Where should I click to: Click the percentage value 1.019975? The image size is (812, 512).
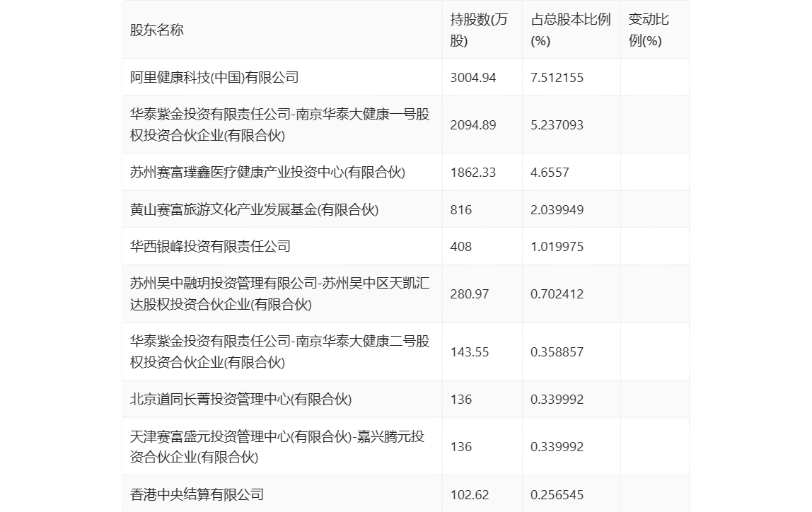pyautogui.click(x=557, y=246)
